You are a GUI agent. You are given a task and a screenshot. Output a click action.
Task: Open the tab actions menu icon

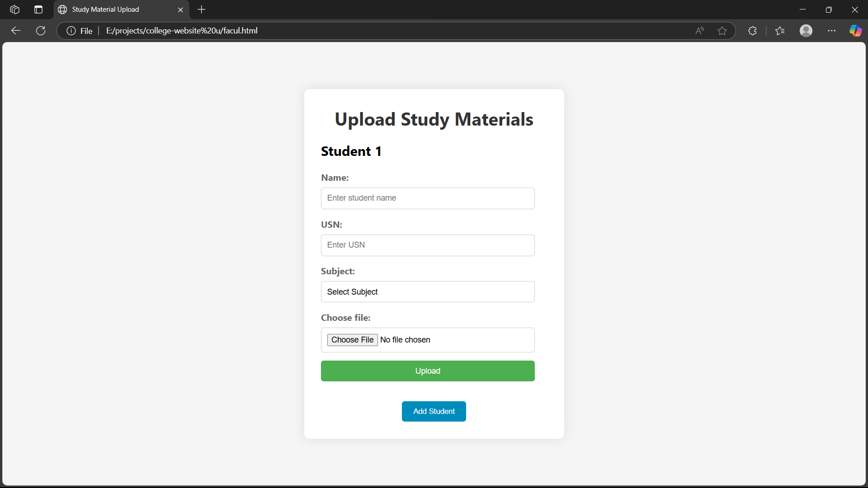(x=38, y=9)
